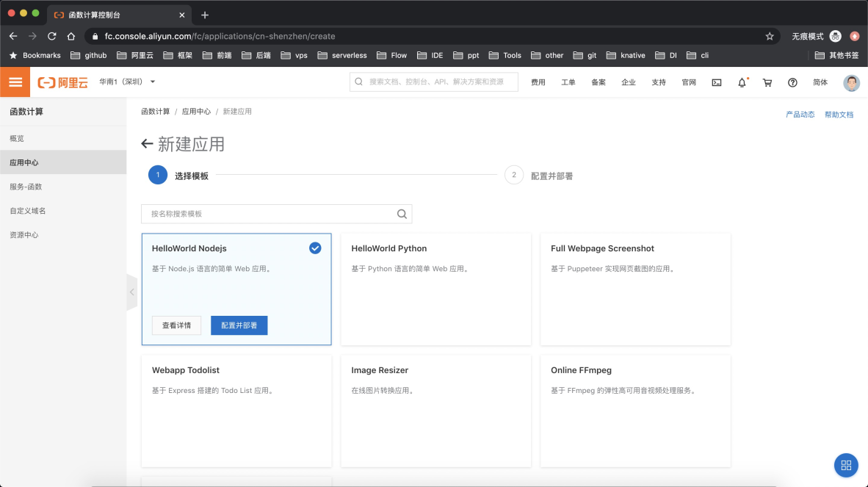The height and width of the screenshot is (487, 868).
Task: Open 服务-函数 in sidebar
Action: coord(63,187)
